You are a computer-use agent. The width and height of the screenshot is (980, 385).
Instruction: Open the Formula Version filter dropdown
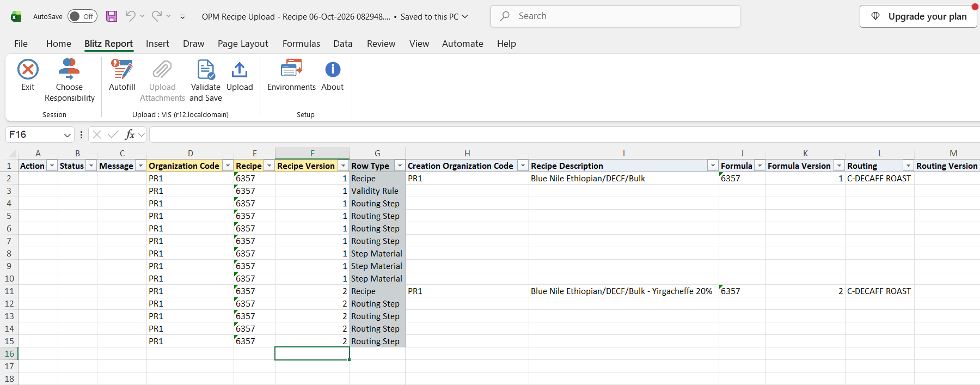pyautogui.click(x=839, y=166)
